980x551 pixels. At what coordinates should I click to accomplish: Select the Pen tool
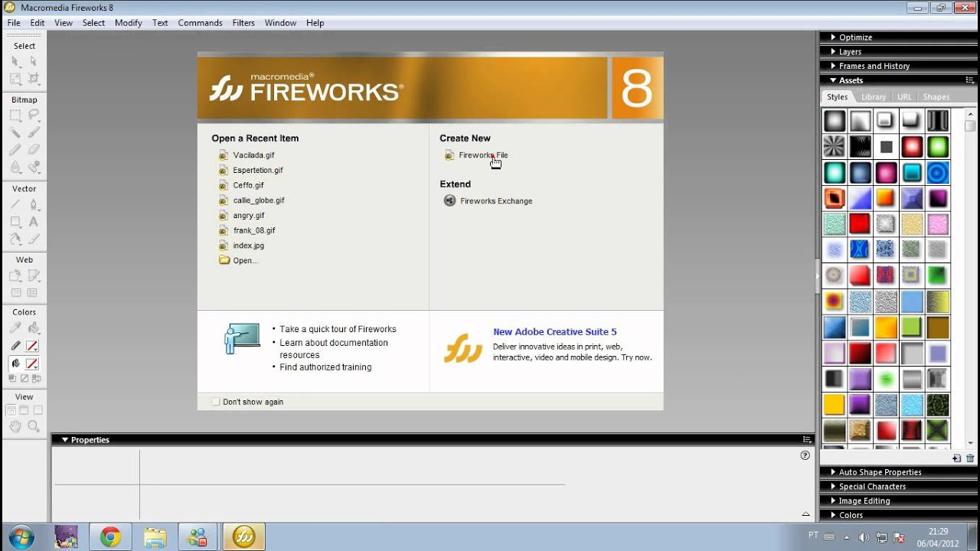pos(33,204)
